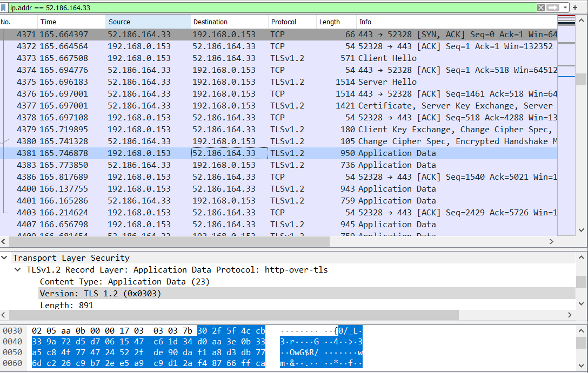Sort by the Destination column header
588x373 pixels.
click(230, 22)
